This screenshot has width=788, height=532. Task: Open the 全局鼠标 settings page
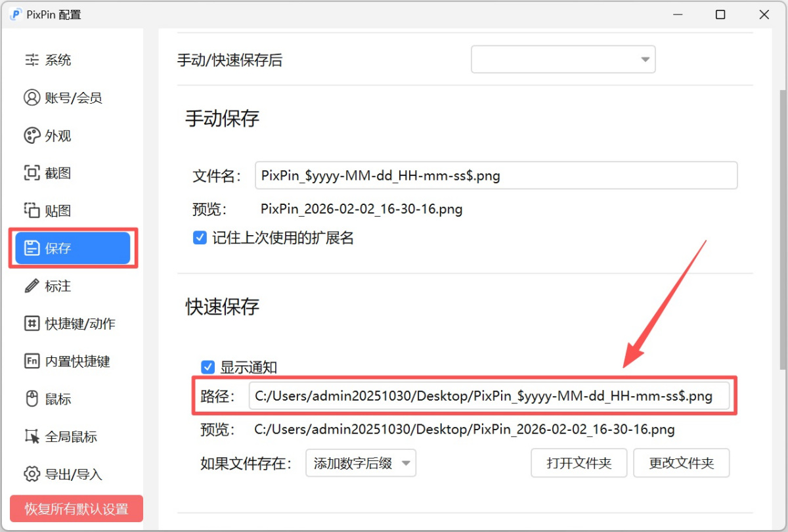[x=71, y=437]
